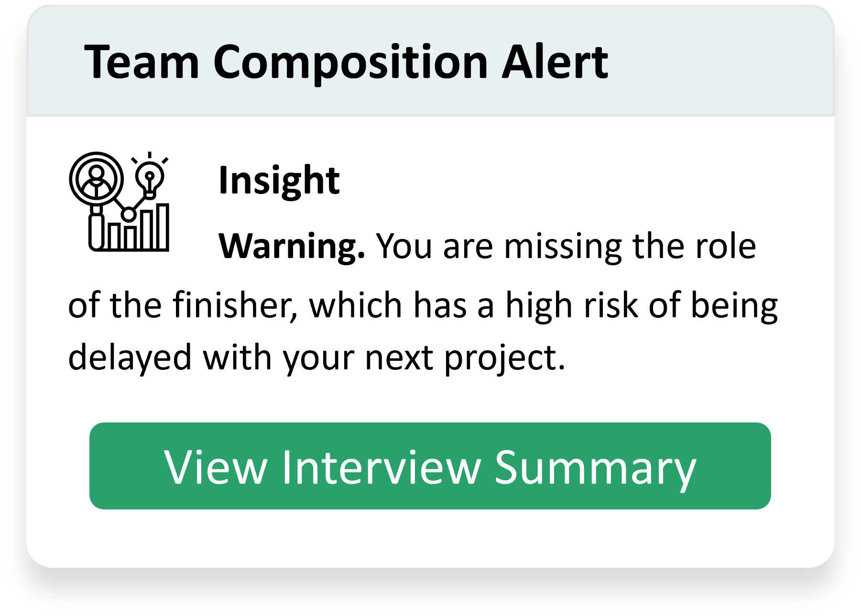Click the View Interview Summary button

pyautogui.click(x=430, y=465)
